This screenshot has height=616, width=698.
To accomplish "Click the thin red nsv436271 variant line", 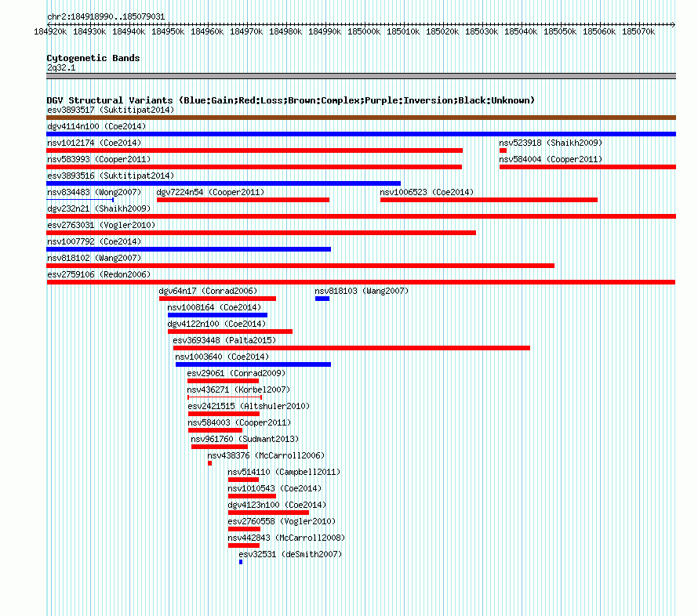I will coord(225,397).
